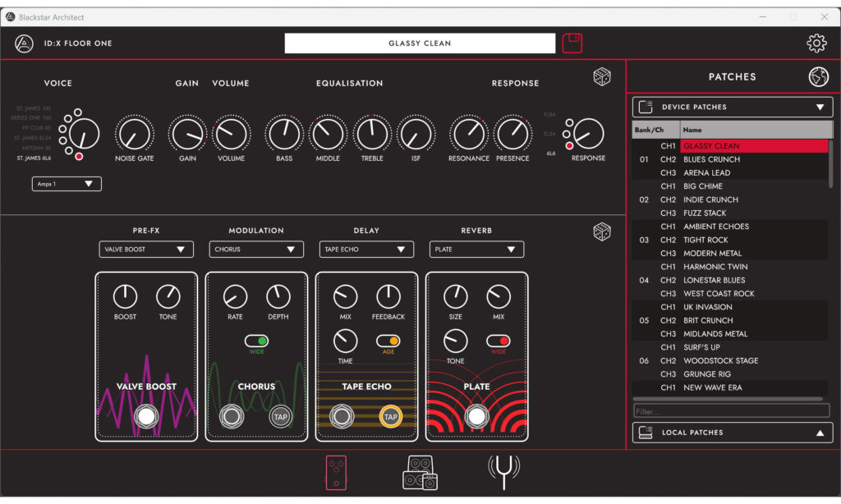Screen dimensions: 841x504
Task: Open the amp and cabinet view icon
Action: coord(420,473)
